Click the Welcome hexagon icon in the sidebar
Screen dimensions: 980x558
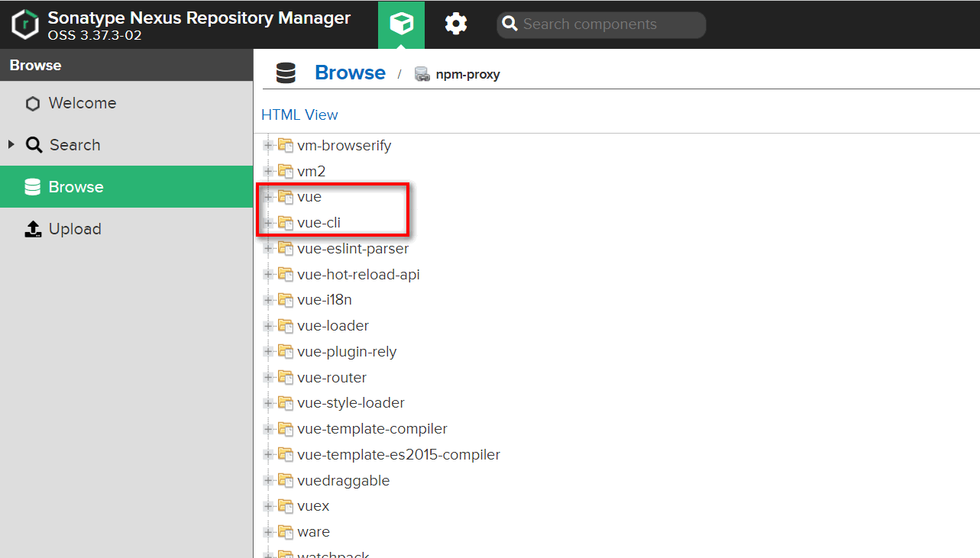pyautogui.click(x=32, y=104)
